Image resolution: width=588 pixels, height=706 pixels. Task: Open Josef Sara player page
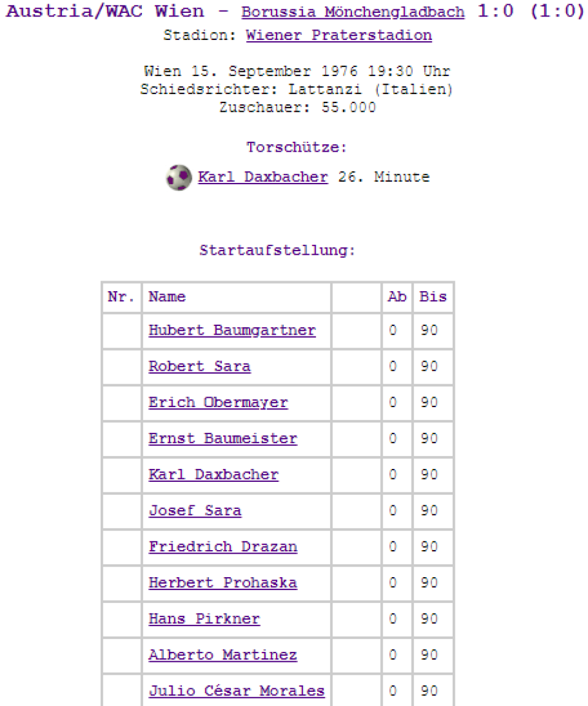195,511
